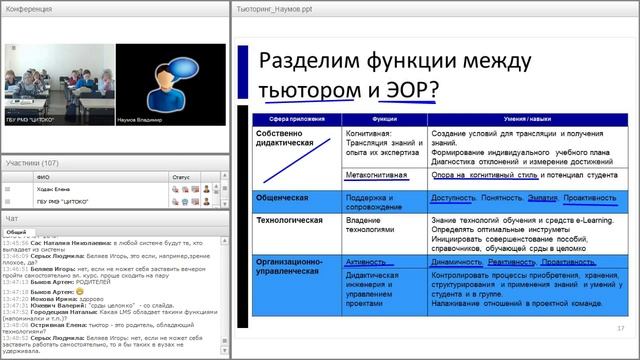Click underlined word Эмпатия on slide
The height and width of the screenshot is (360, 640).
pyautogui.click(x=542, y=198)
